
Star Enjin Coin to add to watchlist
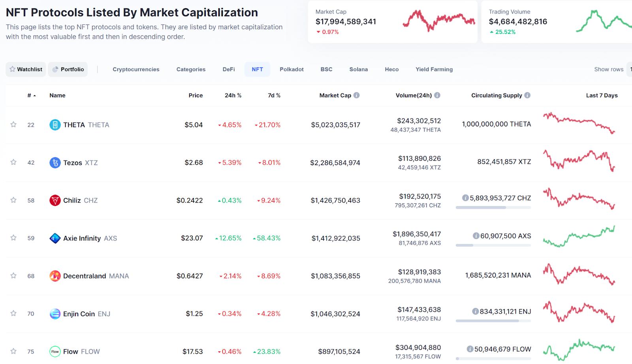[13, 313]
